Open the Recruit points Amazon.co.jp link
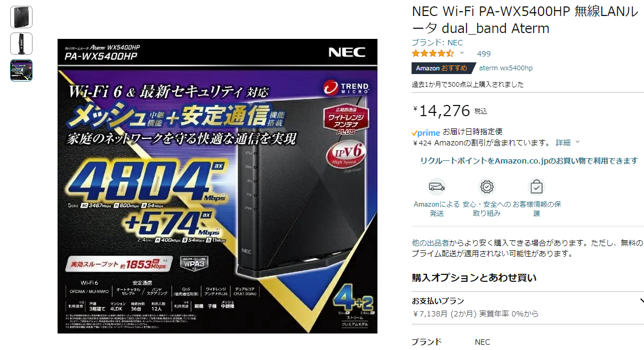Viewport: 644px width, 350px height. click(x=528, y=161)
